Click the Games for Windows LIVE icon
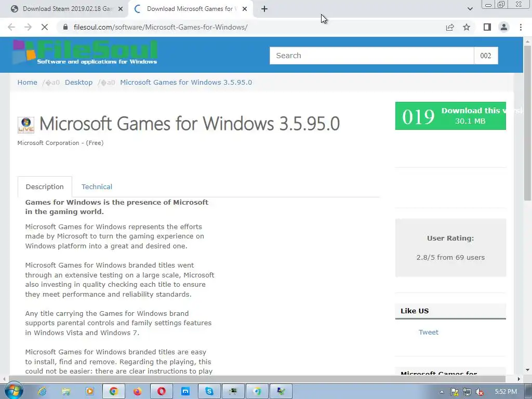 (26, 125)
